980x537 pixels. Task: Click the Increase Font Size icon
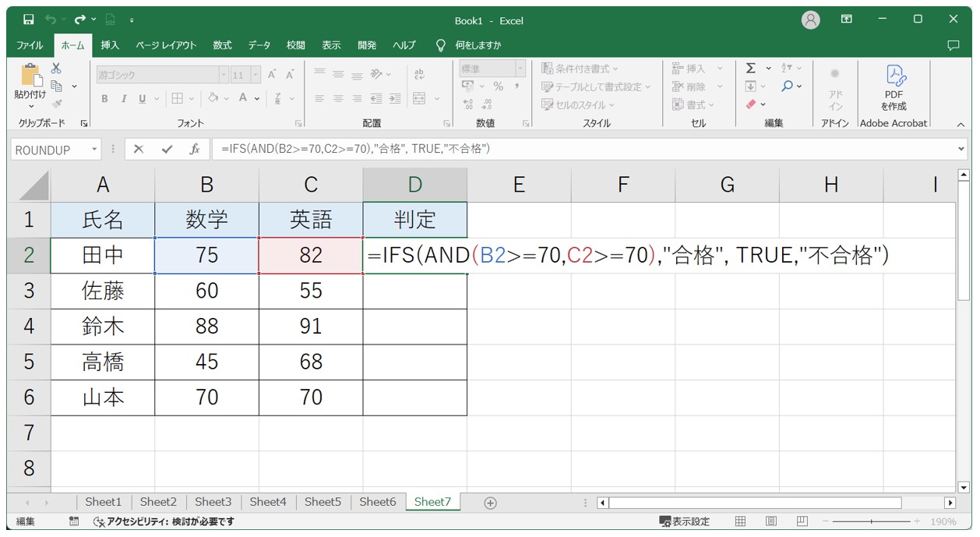tap(272, 75)
